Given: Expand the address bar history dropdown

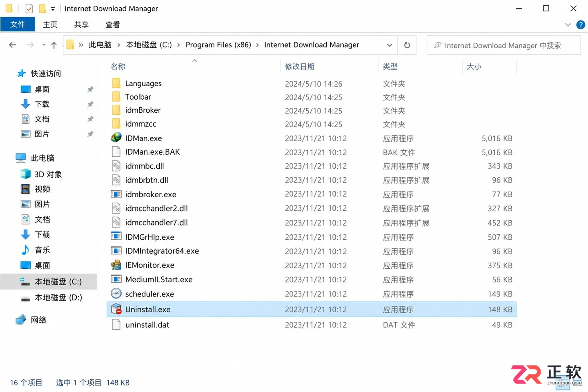Looking at the screenshot, I should [390, 45].
